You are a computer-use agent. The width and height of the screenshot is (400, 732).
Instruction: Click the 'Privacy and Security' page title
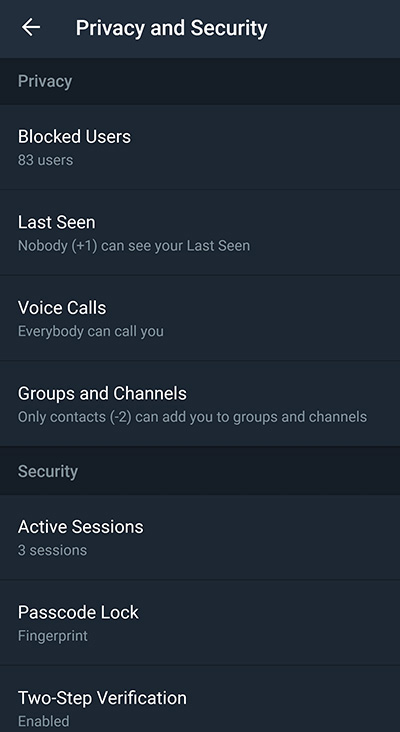coord(171,28)
